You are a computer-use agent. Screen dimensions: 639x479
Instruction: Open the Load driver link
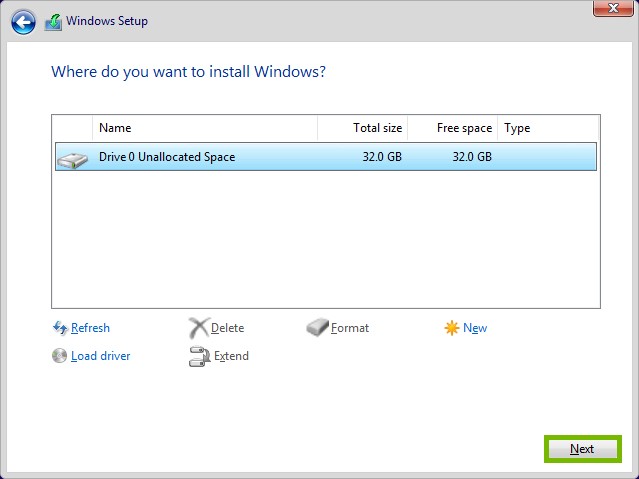click(101, 356)
